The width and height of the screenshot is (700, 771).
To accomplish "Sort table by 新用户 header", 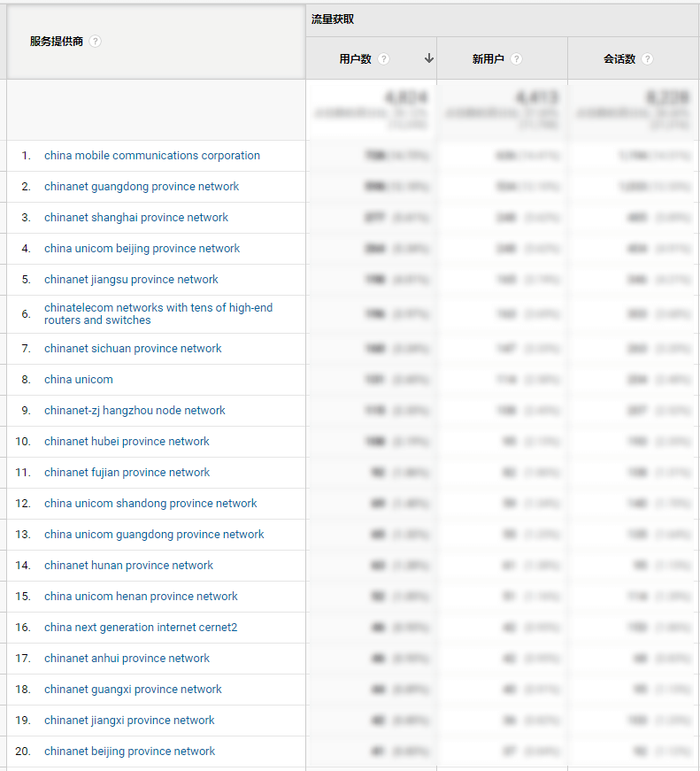I will 488,59.
